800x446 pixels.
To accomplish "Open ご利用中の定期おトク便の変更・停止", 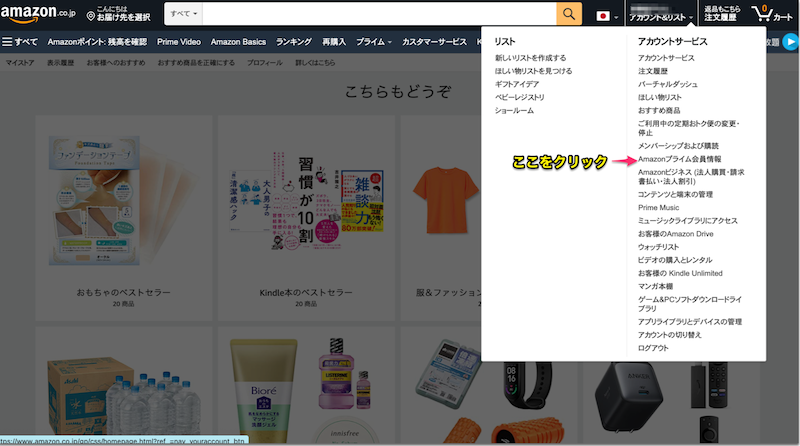I will pos(689,128).
